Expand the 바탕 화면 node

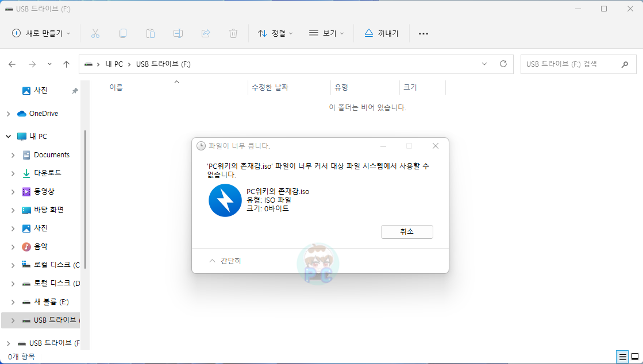click(x=13, y=210)
